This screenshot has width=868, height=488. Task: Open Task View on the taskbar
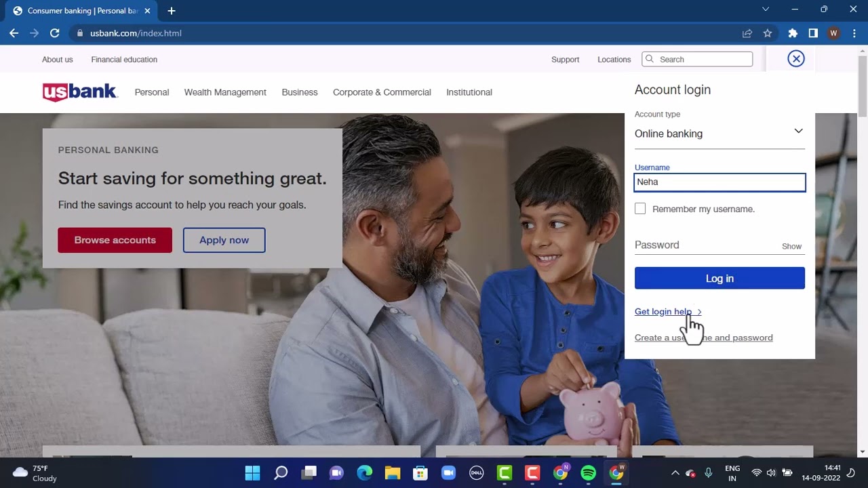[309, 472]
